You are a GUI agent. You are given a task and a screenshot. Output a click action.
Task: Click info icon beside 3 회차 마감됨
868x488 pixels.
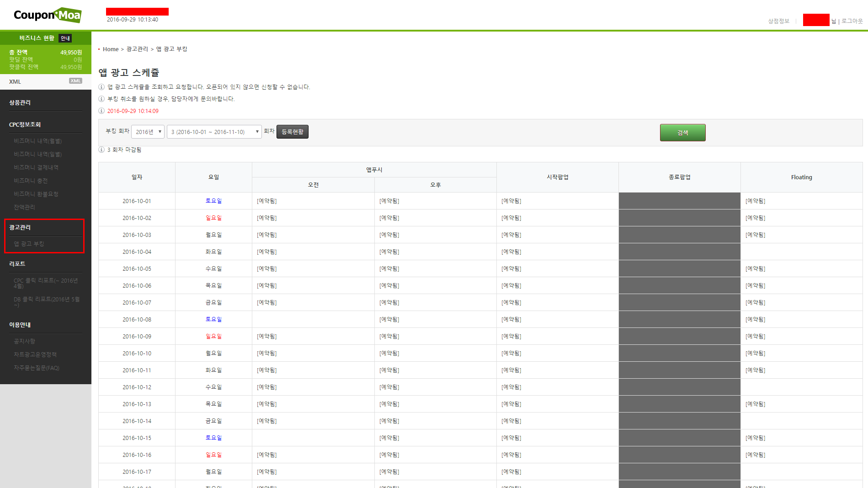click(101, 150)
